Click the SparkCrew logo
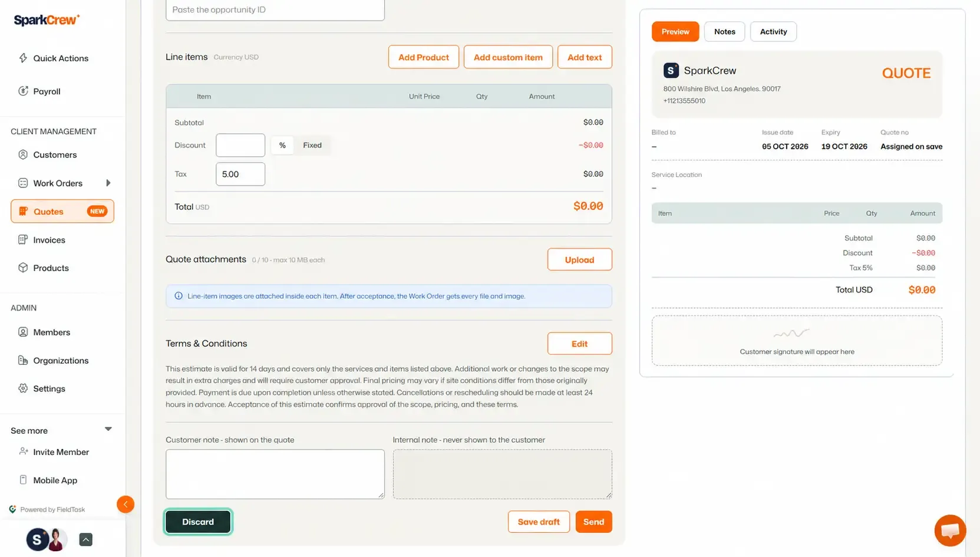The width and height of the screenshot is (980, 557). [47, 20]
